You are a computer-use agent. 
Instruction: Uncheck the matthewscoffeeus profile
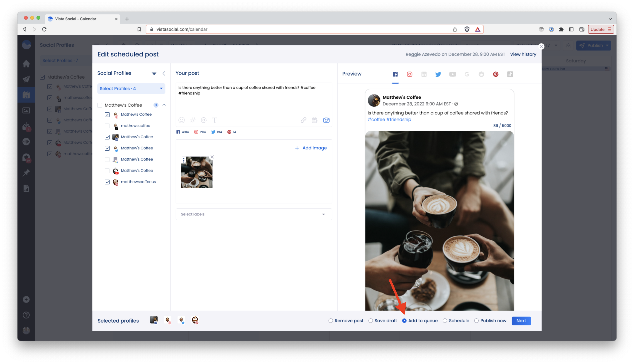[107, 182]
